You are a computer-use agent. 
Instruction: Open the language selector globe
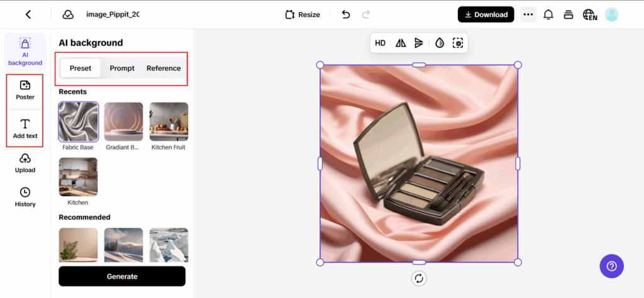pyautogui.click(x=589, y=14)
